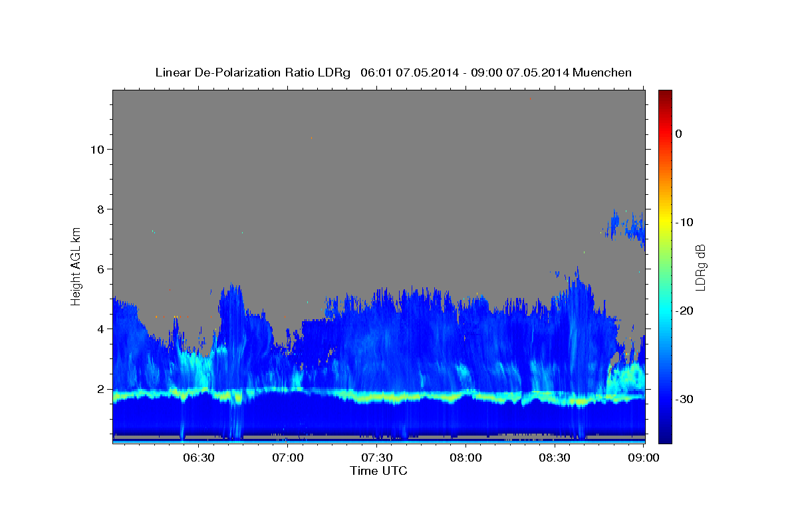Click the height tick label '10'

(96, 149)
